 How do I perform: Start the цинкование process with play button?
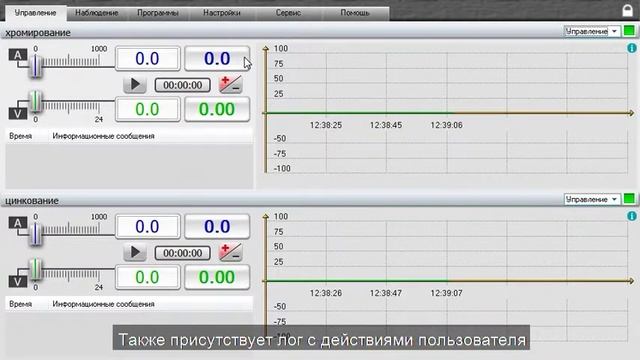(x=135, y=253)
